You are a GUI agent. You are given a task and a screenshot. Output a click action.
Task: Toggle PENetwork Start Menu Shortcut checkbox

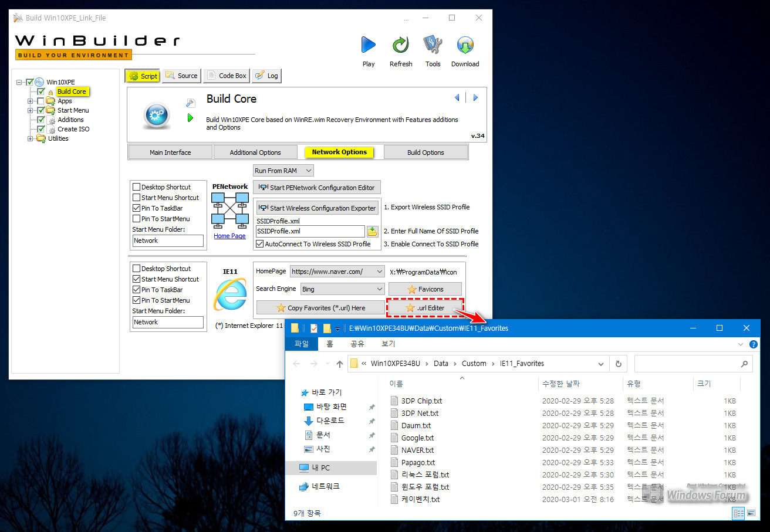(x=137, y=198)
